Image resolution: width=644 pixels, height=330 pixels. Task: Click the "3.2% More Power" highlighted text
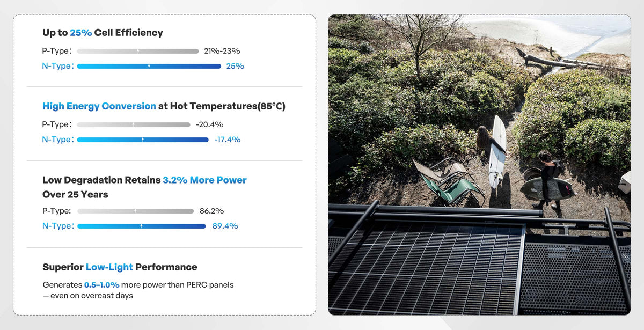coord(204,180)
